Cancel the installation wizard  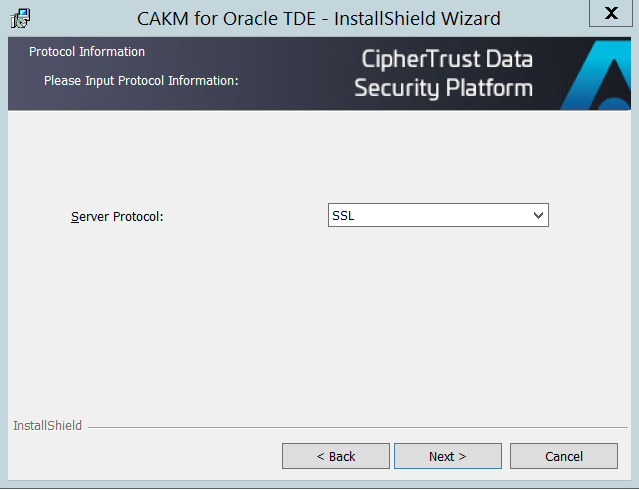tap(564, 456)
